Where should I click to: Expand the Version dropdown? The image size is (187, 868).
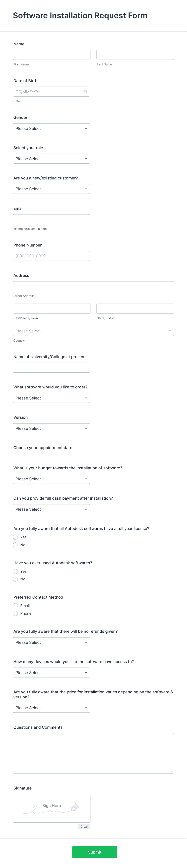point(51,428)
